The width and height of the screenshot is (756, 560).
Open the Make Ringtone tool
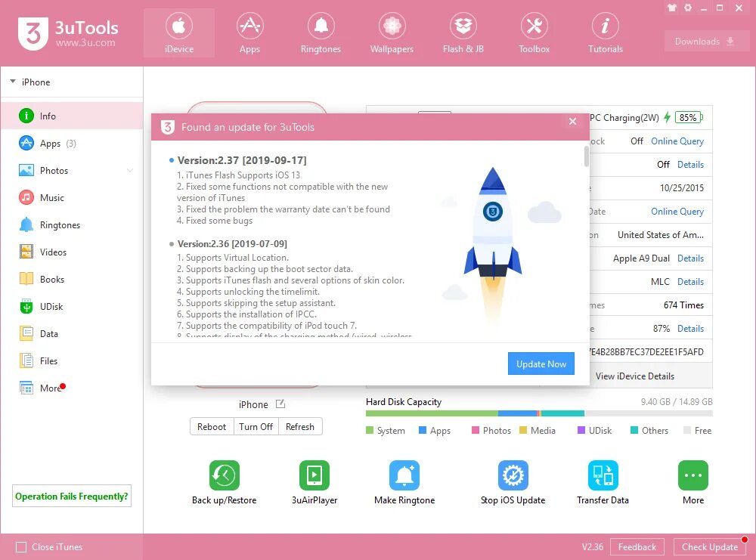(404, 475)
